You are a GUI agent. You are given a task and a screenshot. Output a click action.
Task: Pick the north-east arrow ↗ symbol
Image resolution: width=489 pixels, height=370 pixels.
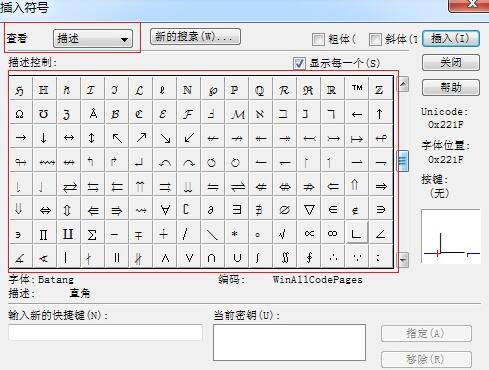pyautogui.click(x=141, y=137)
